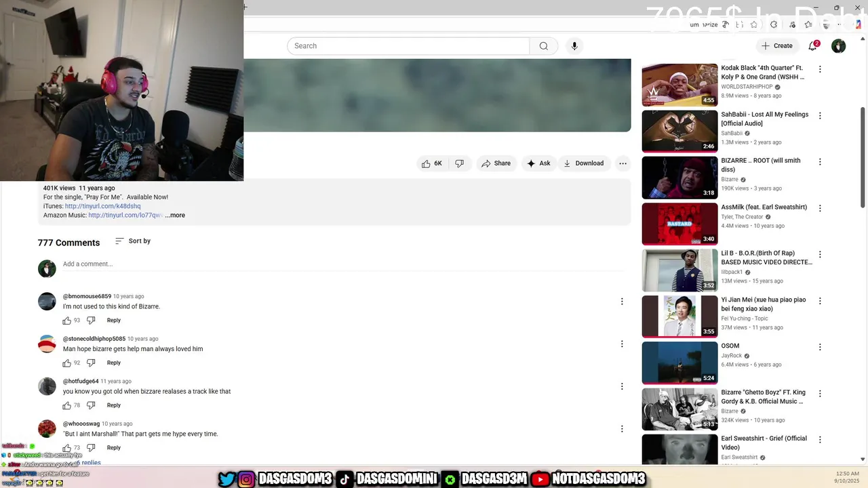This screenshot has width=868, height=488.
Task: Click the YouTube search field
Action: (x=408, y=46)
